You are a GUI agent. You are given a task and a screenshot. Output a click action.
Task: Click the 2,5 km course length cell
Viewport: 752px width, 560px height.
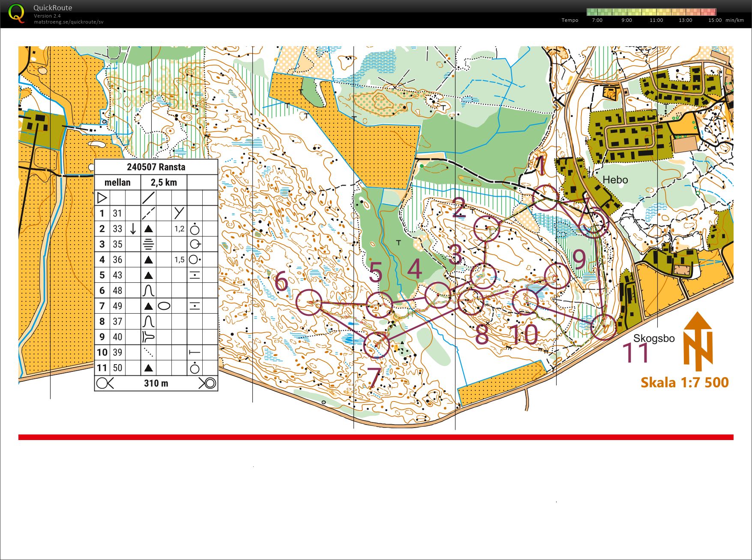[164, 183]
